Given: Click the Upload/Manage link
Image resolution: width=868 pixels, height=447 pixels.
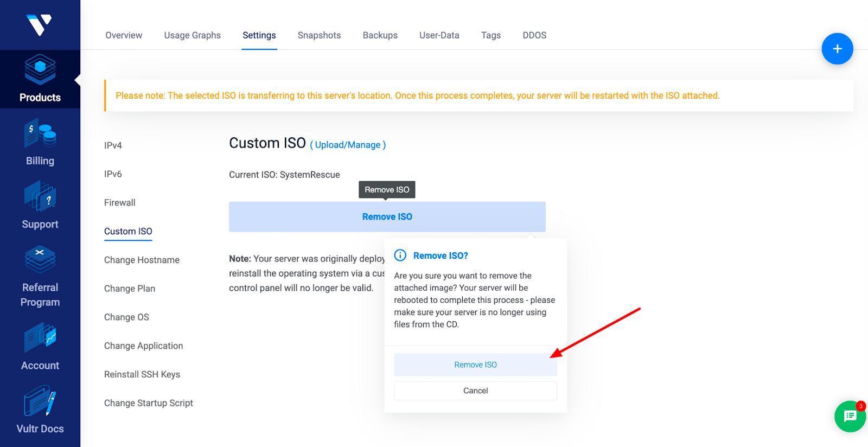Looking at the screenshot, I should tap(348, 145).
